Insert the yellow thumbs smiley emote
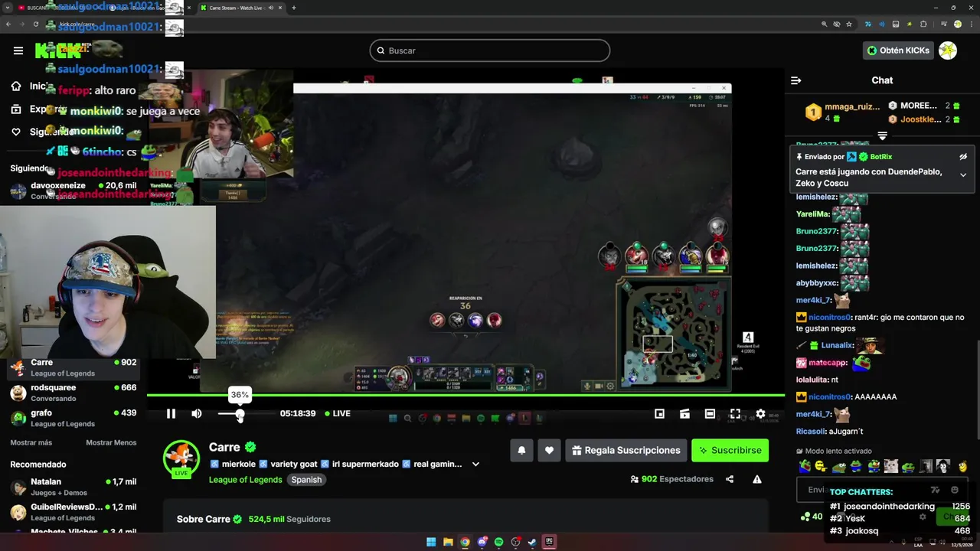Image resolution: width=980 pixels, height=551 pixels. coord(963,466)
